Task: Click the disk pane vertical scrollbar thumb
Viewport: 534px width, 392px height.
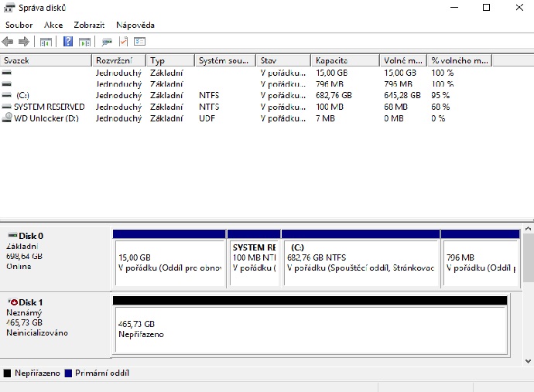Action: [529, 258]
